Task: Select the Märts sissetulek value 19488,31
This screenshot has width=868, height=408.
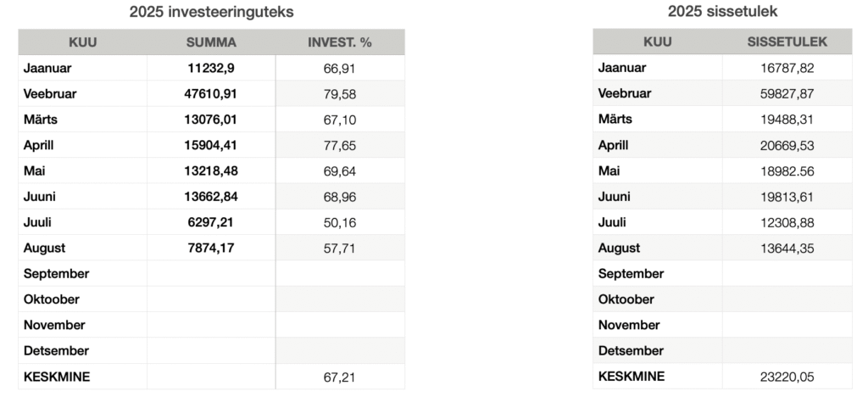Action: (787, 119)
